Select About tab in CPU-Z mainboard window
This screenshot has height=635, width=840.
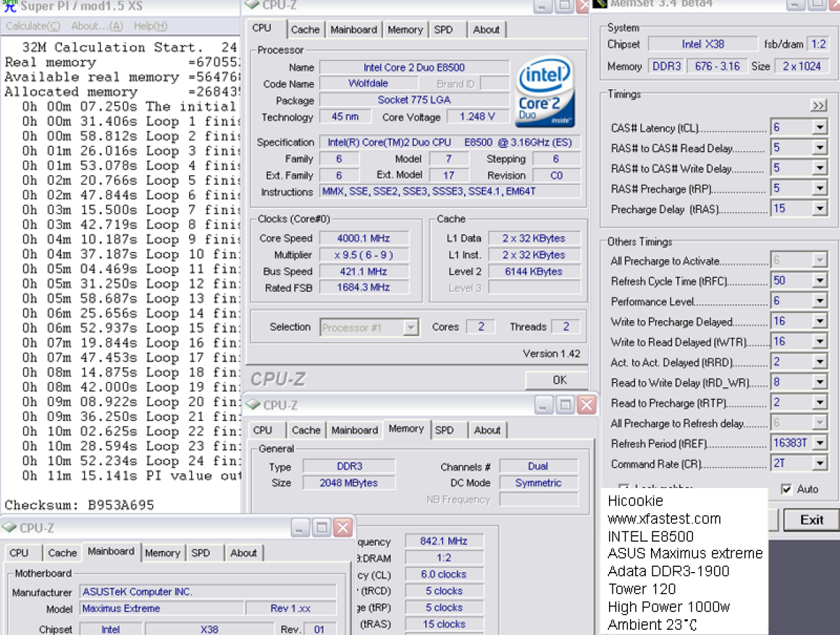point(243,553)
